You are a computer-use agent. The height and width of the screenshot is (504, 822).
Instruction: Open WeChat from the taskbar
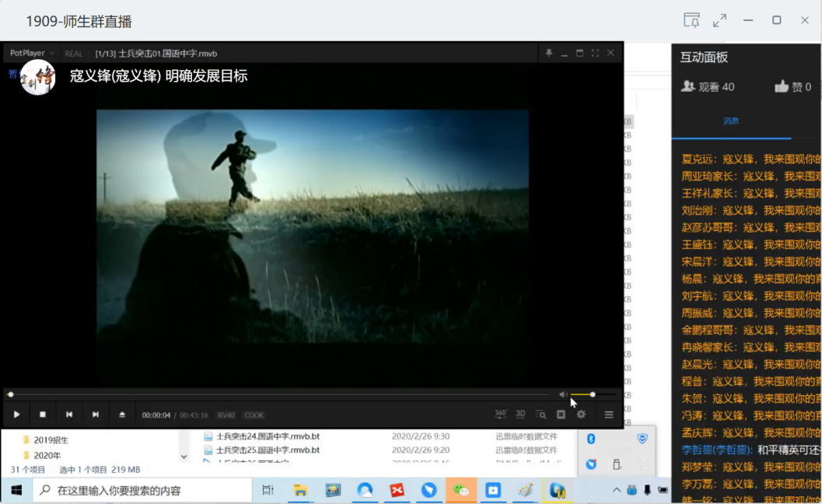(461, 490)
